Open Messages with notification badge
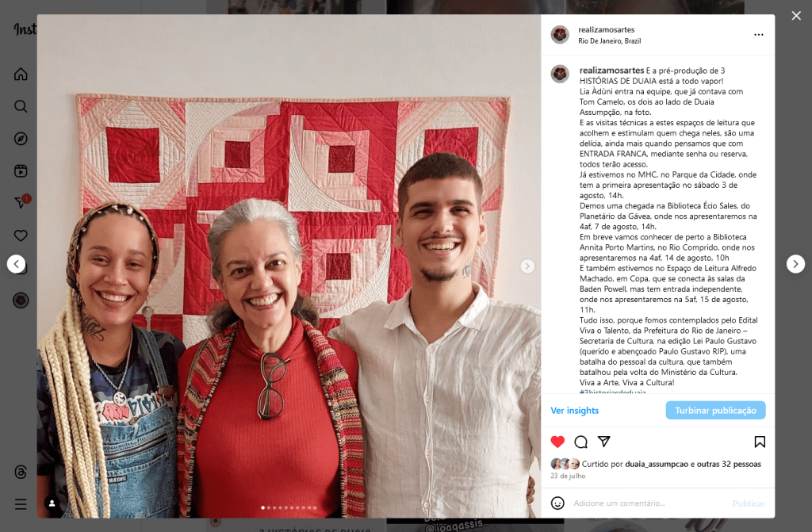Image resolution: width=812 pixels, height=532 pixels. pyautogui.click(x=21, y=201)
